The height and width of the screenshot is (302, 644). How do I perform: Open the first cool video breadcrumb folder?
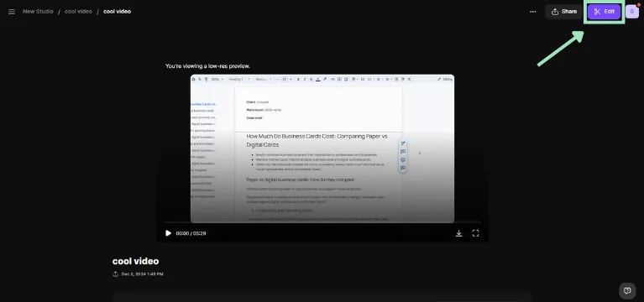pyautogui.click(x=78, y=12)
